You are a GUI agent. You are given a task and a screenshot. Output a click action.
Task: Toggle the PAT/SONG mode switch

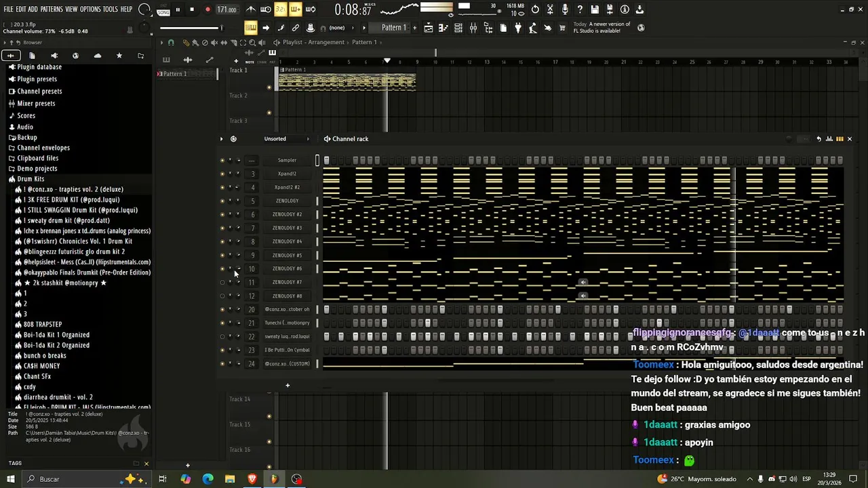(163, 9)
